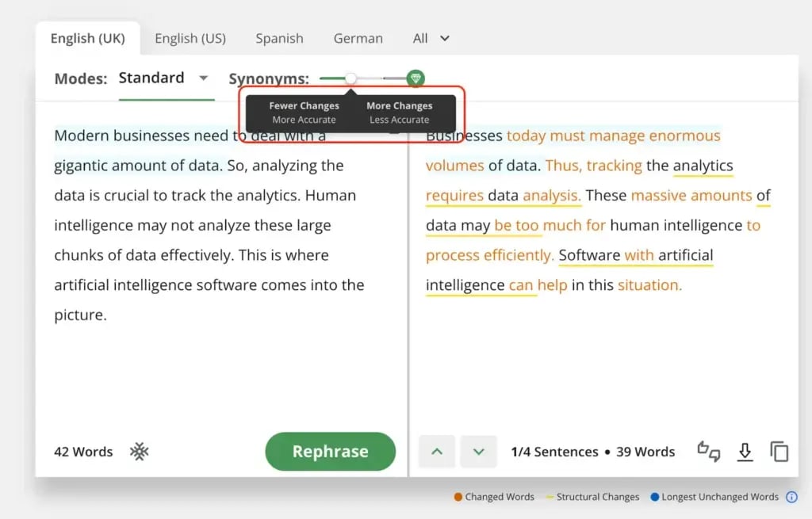The width and height of the screenshot is (812, 519).
Task: Open the thumbs up/down feedback icon
Action: point(708,452)
